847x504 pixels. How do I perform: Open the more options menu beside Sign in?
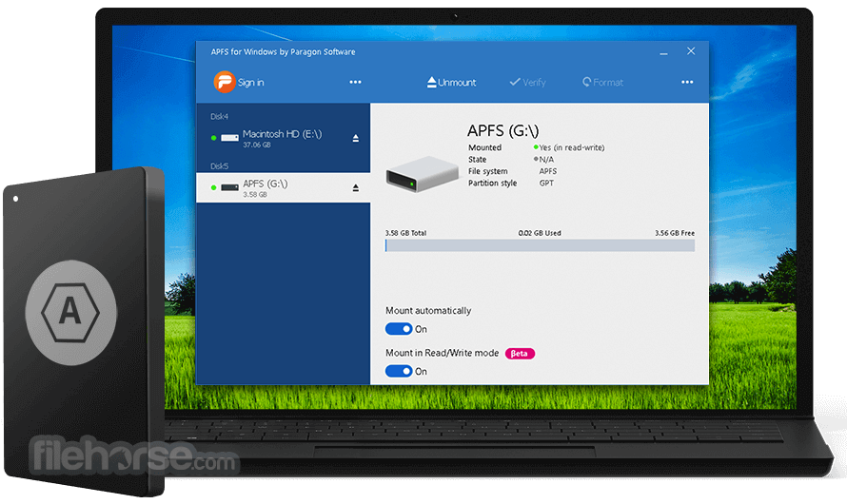click(x=355, y=82)
